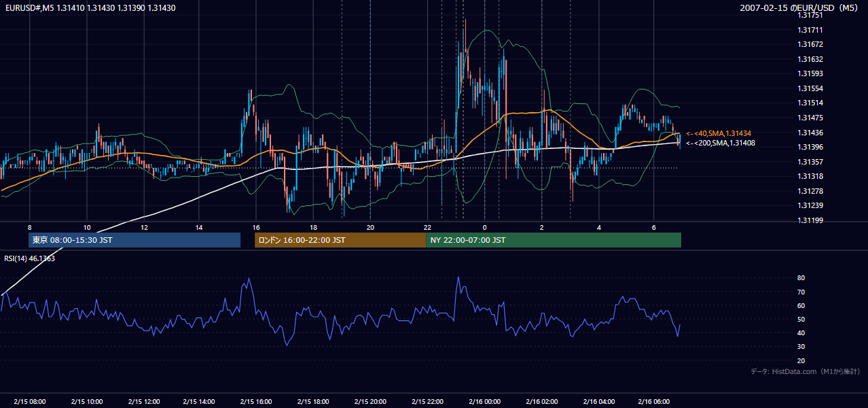Click the 2/15 12:00 date label
The height and width of the screenshot is (408, 868).
tap(143, 401)
